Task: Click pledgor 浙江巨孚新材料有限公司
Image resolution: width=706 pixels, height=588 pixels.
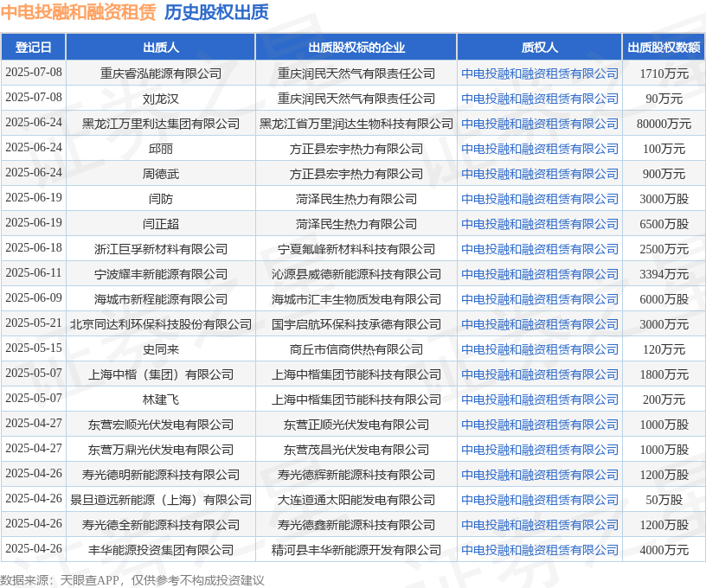Action: 161,249
